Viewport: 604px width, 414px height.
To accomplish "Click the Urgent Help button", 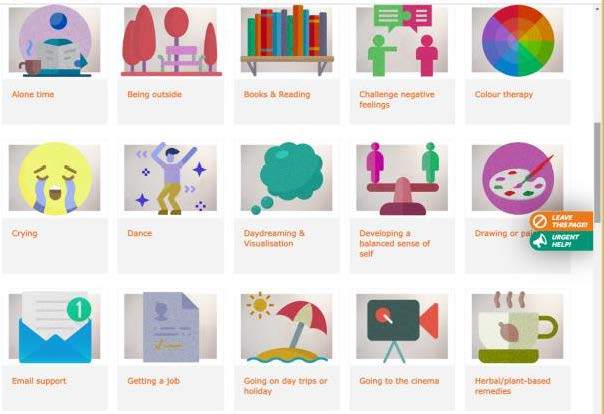I will click(561, 241).
